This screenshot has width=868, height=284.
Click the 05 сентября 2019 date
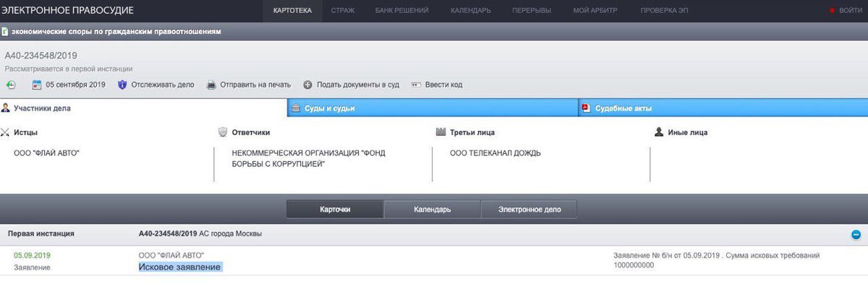coord(76,85)
